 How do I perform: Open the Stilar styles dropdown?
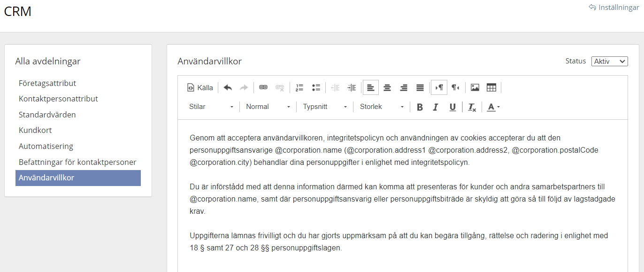tap(211, 107)
